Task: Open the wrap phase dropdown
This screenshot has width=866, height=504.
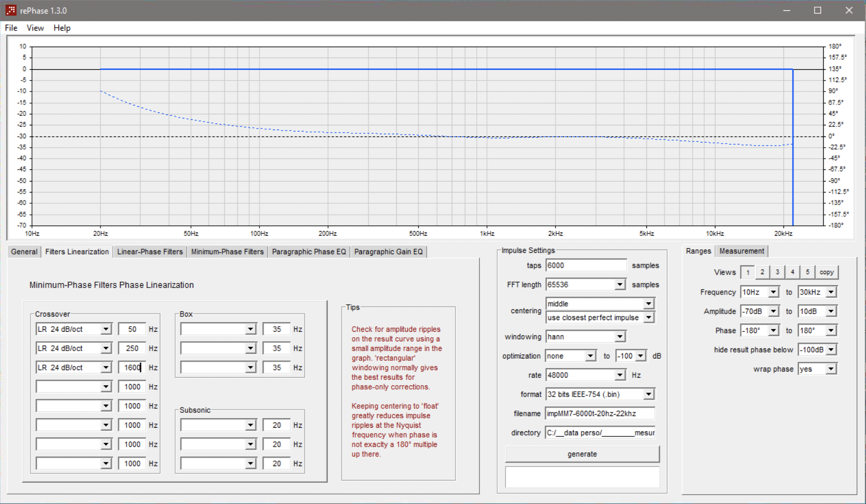Action: coord(831,369)
